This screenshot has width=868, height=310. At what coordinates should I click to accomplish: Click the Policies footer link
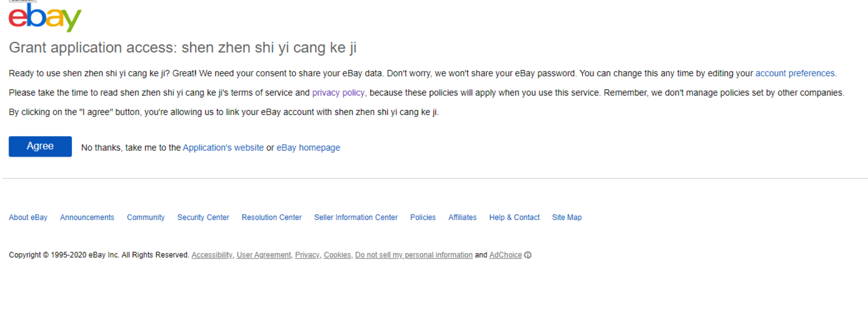(x=423, y=217)
